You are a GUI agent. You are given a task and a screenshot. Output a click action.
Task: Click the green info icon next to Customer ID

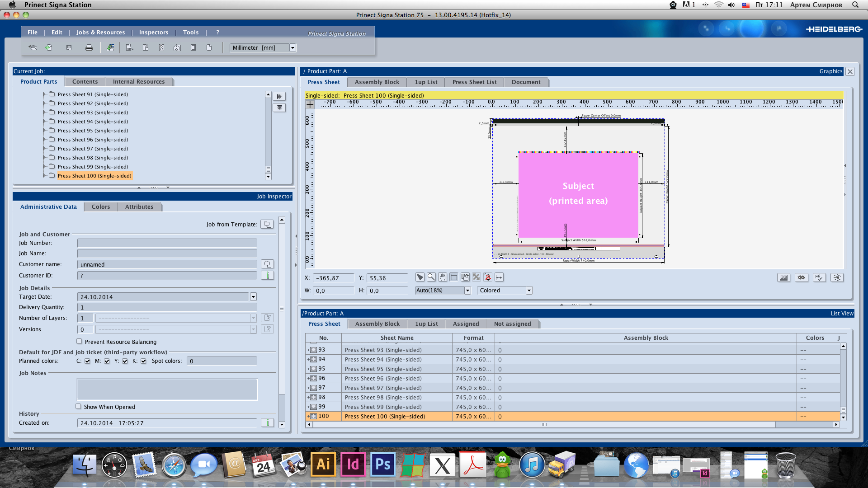(x=267, y=275)
